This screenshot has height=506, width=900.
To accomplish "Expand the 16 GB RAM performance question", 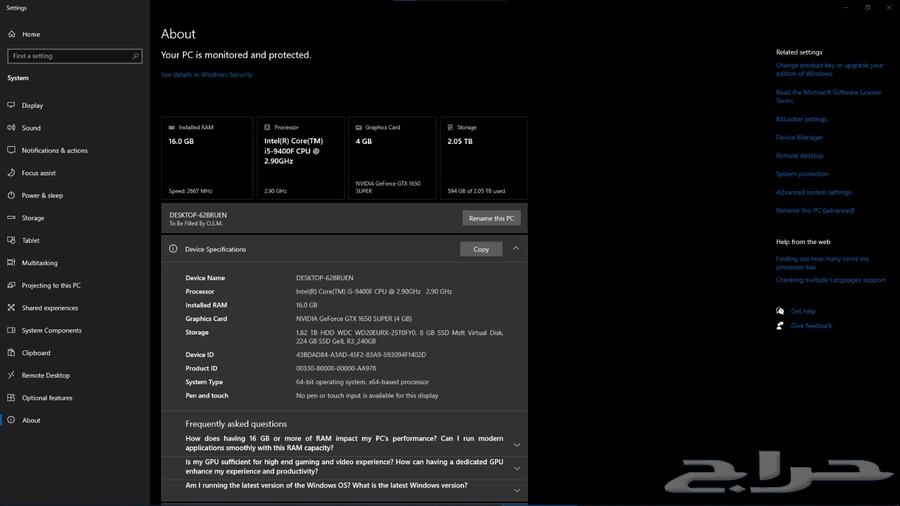I will coord(516,444).
